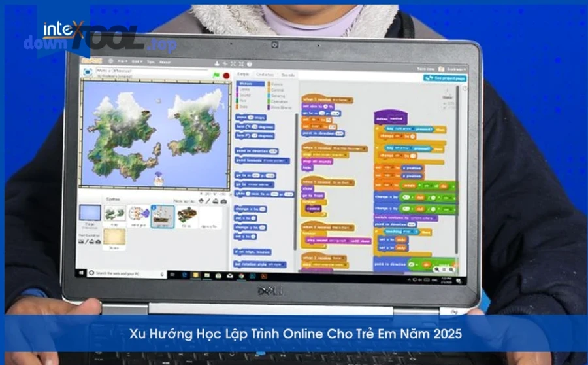Open the Tips menu item
This screenshot has width=588, height=365.
150,62
